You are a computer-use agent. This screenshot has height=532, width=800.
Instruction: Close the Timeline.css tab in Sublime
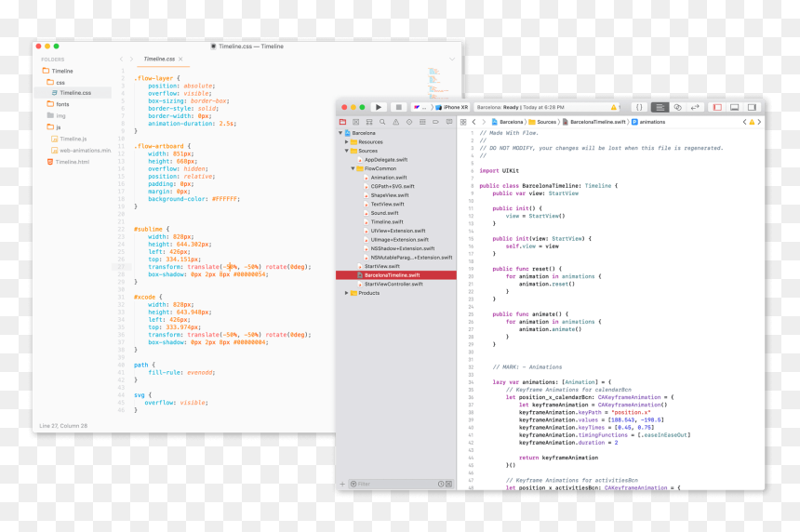click(x=180, y=60)
